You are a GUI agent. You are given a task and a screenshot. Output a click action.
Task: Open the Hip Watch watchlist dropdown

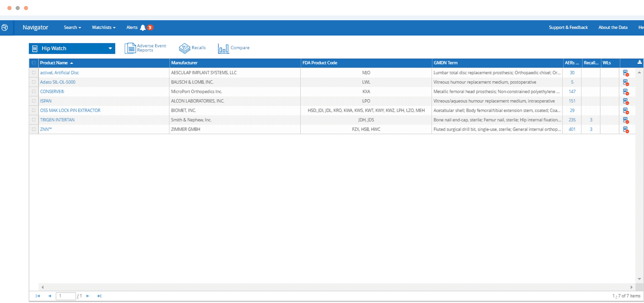click(72, 49)
